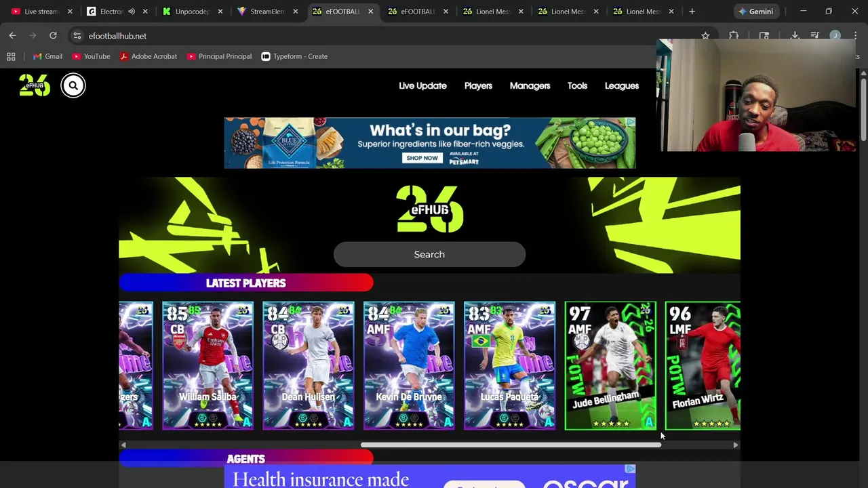Viewport: 868px width, 488px height.
Task: Open the Leagues menu
Action: 622,85
